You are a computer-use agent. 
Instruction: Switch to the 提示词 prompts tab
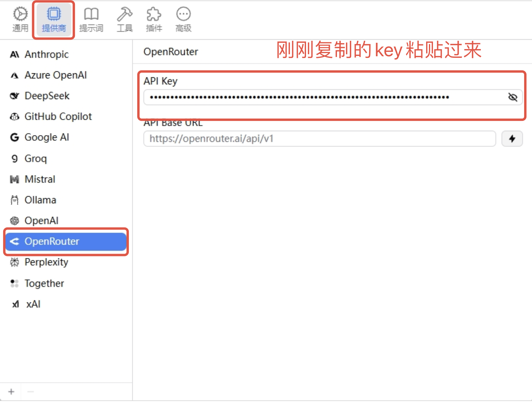91,19
